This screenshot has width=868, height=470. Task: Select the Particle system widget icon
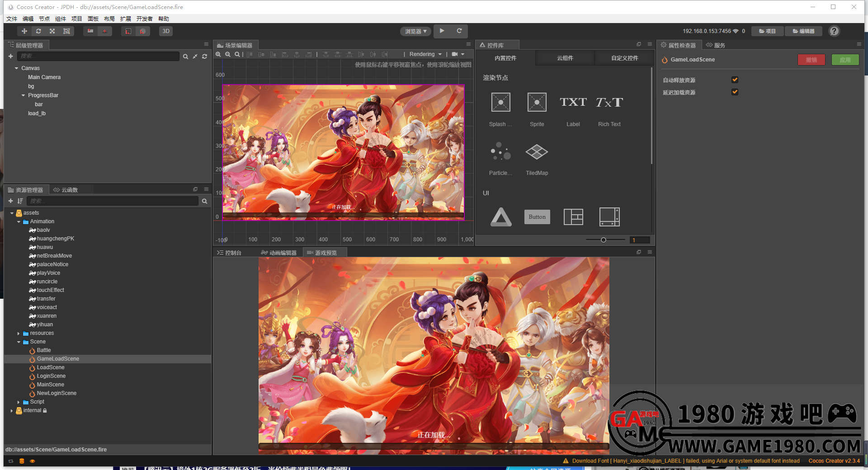[500, 152]
